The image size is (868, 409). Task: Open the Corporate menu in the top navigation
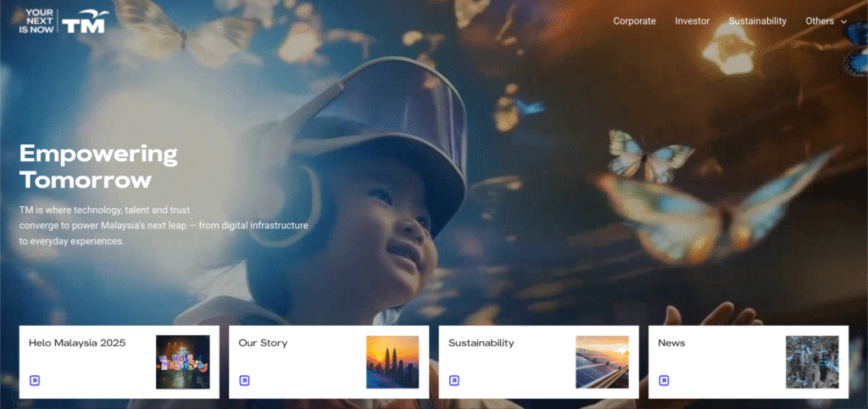635,21
